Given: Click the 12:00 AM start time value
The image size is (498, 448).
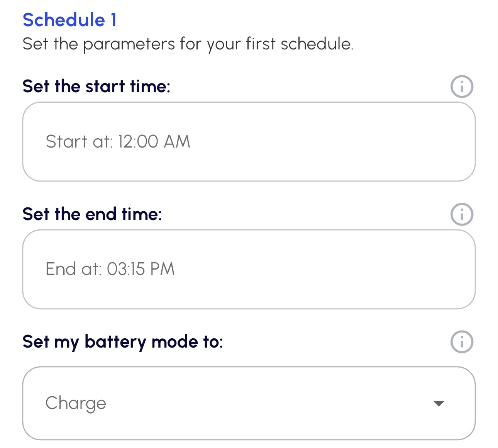Looking at the screenshot, I should point(154,142).
